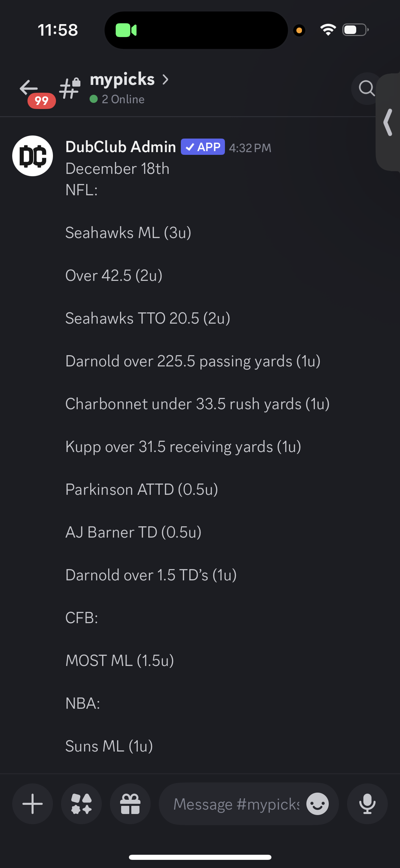Tap the locked channel hash icon
This screenshot has width=400, height=868.
coord(70,88)
